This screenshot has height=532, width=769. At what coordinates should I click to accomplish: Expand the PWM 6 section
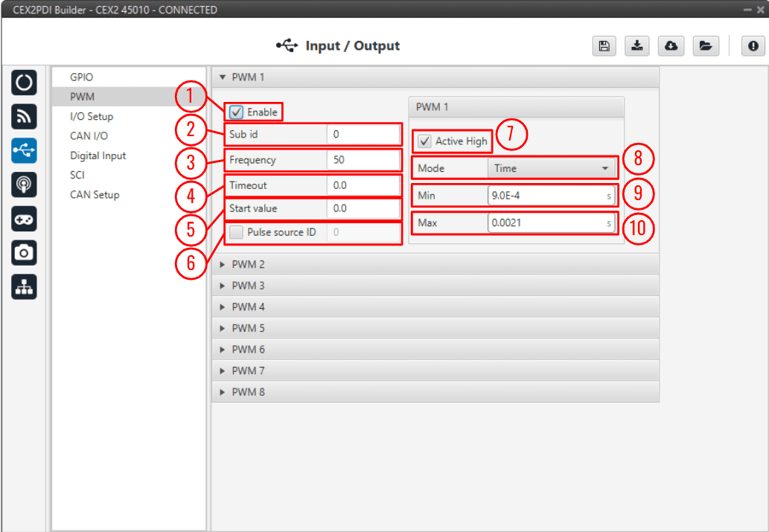[435, 350]
